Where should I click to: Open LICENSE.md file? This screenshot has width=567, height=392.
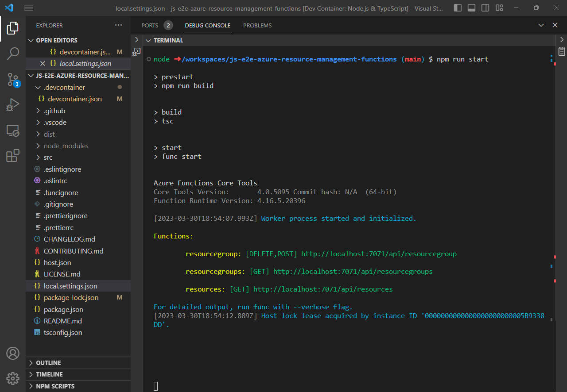pyautogui.click(x=78, y=274)
